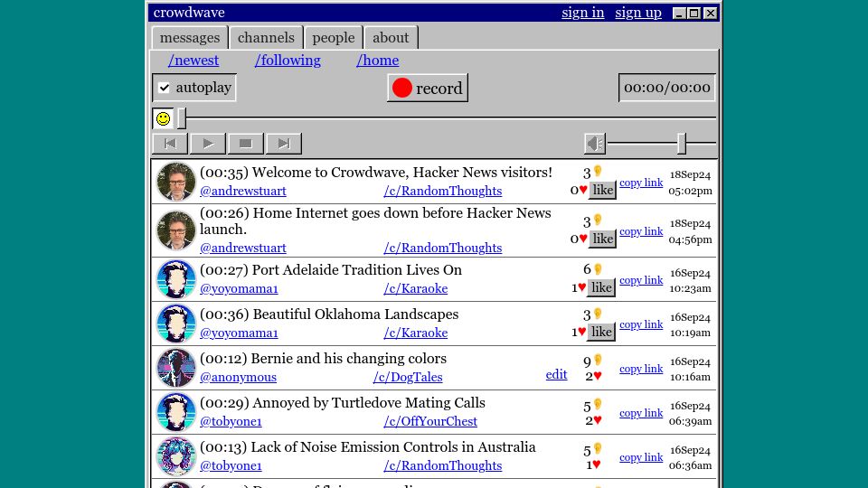Click avatar on Welcome to Crowdwave message

click(x=176, y=182)
